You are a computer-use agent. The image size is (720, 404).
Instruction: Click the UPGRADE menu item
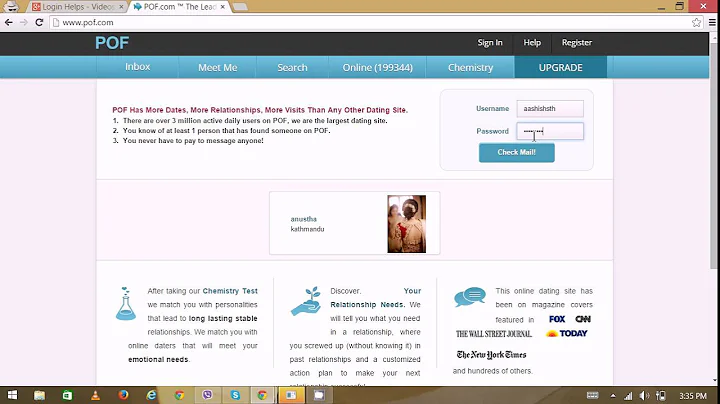tap(560, 67)
